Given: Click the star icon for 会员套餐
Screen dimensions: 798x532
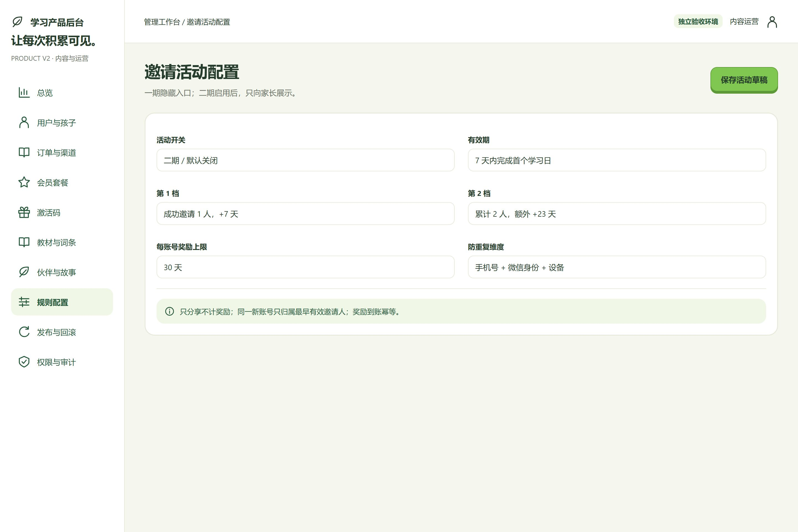Looking at the screenshot, I should tap(24, 182).
